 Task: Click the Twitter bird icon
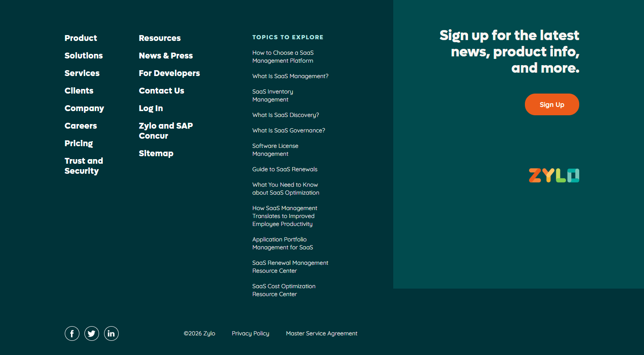click(92, 333)
